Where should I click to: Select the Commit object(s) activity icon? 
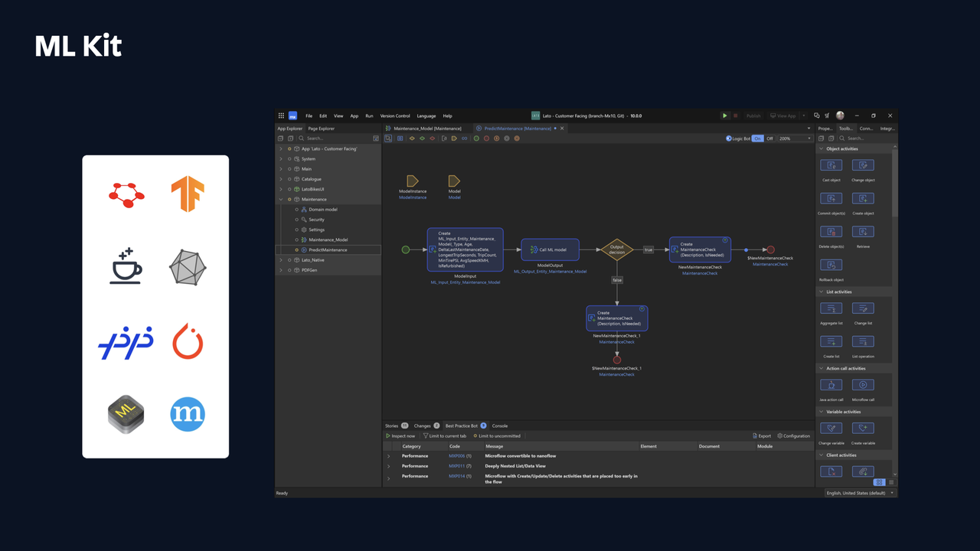click(831, 198)
